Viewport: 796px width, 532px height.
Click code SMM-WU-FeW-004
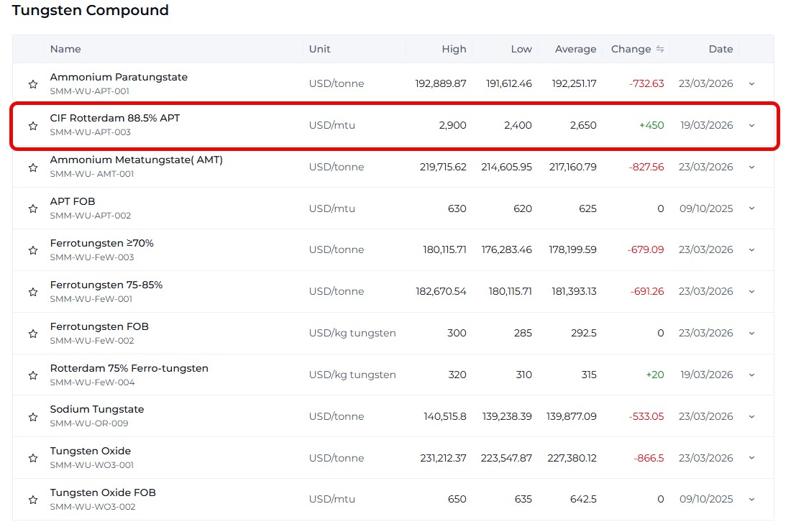92,382
